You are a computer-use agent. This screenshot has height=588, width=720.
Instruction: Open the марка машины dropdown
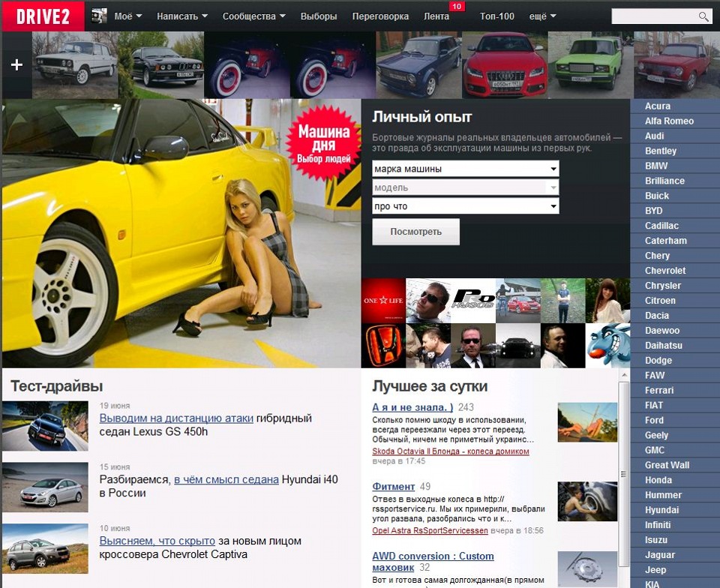pos(466,169)
